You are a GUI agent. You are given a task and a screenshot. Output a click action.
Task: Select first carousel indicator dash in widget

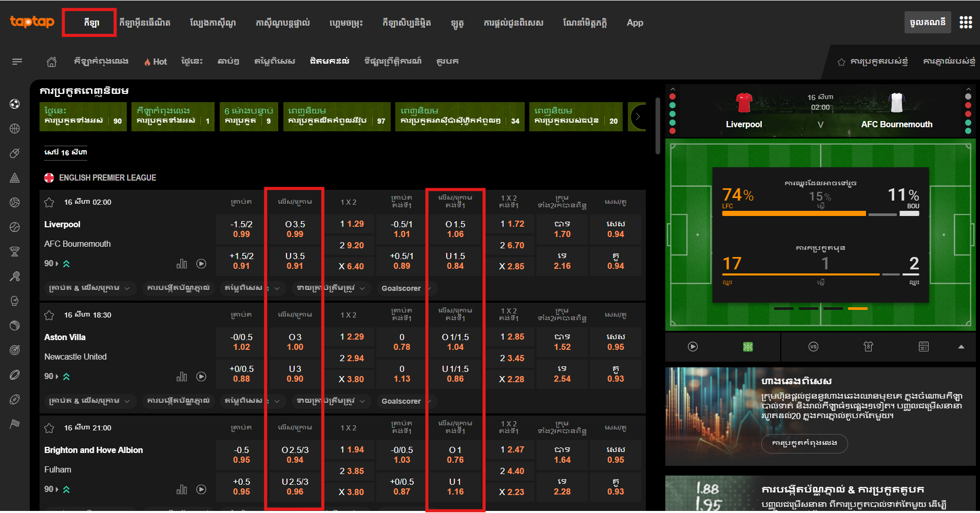click(x=783, y=308)
